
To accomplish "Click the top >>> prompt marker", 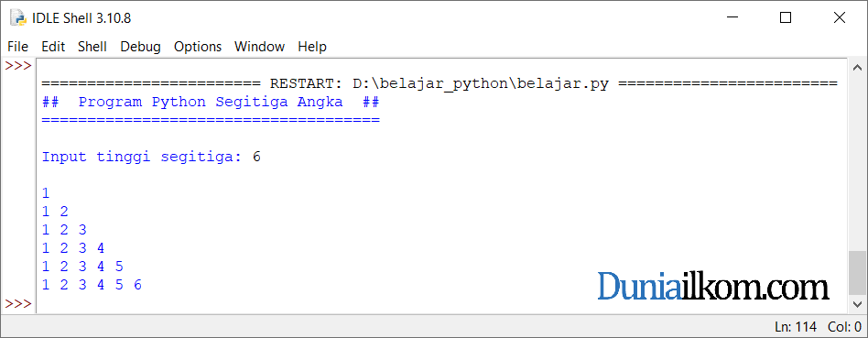I will coord(18,66).
